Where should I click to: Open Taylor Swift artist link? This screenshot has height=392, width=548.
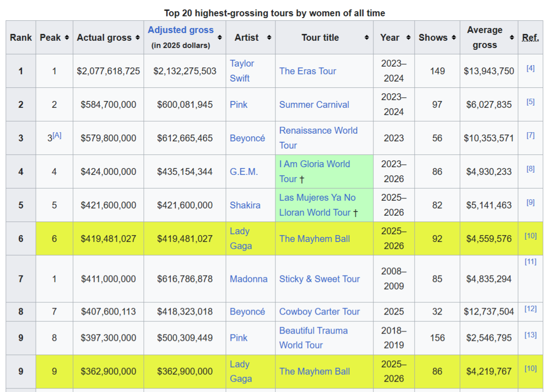242,71
